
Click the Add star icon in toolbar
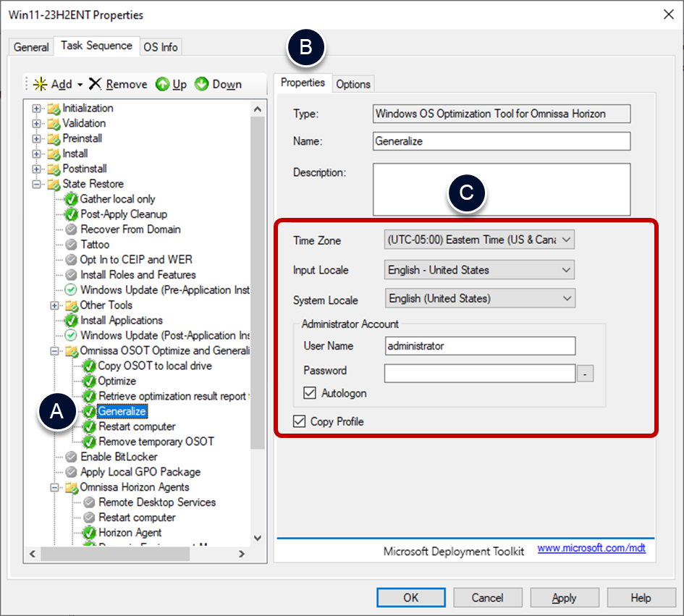(41, 84)
